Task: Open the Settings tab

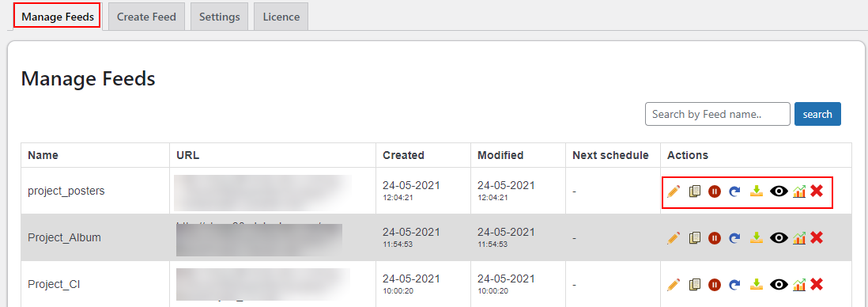Action: pyautogui.click(x=219, y=17)
